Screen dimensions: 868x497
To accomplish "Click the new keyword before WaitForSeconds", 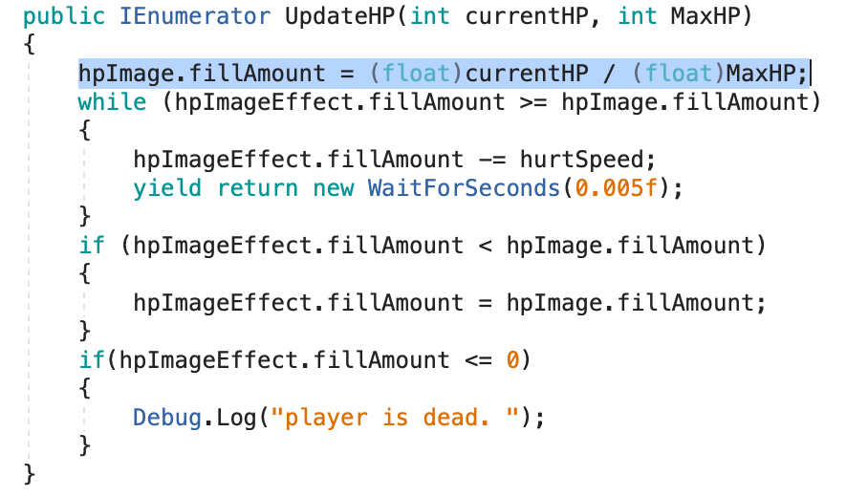I will click(334, 188).
